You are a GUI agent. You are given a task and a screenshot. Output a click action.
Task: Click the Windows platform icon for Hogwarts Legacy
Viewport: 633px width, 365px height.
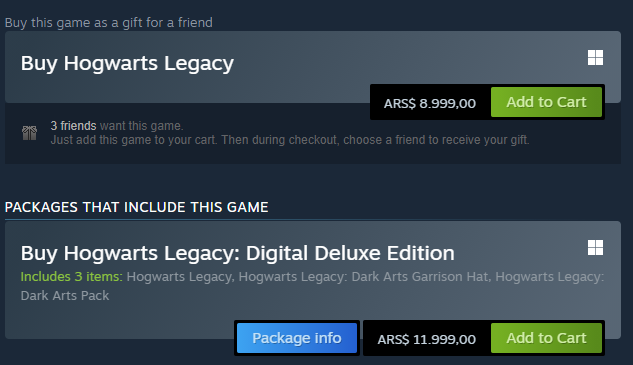pos(595,57)
